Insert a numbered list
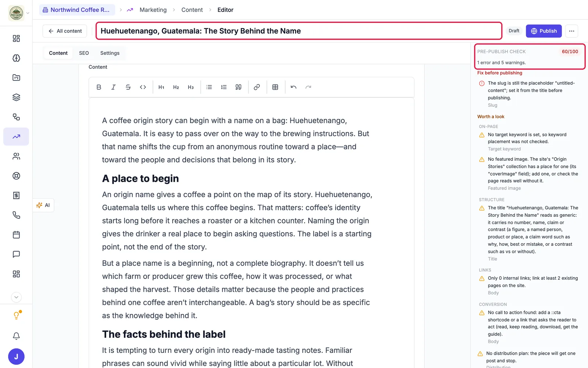 coord(224,87)
